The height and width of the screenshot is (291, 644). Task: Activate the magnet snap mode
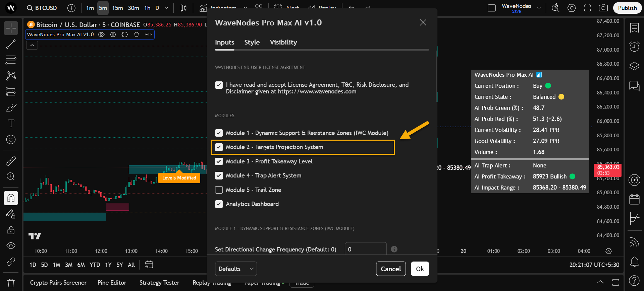(11, 198)
